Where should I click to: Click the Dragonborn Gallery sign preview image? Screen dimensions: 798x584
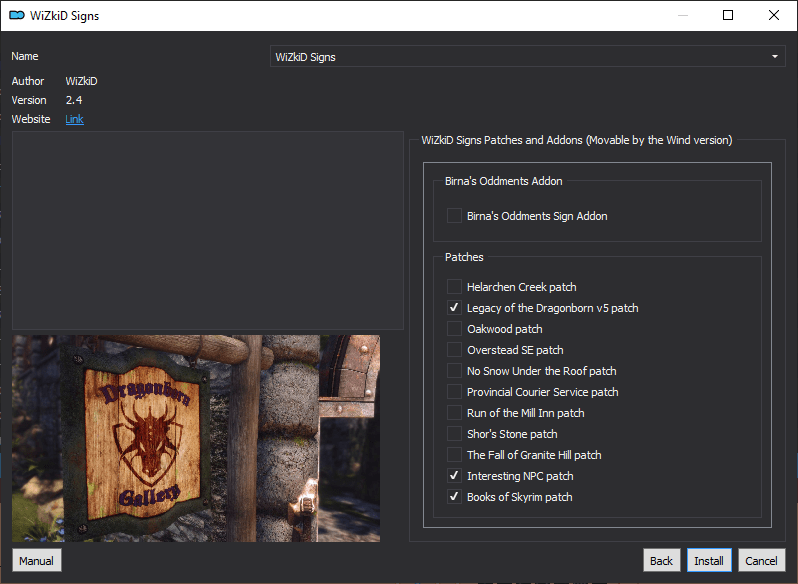tap(196, 438)
